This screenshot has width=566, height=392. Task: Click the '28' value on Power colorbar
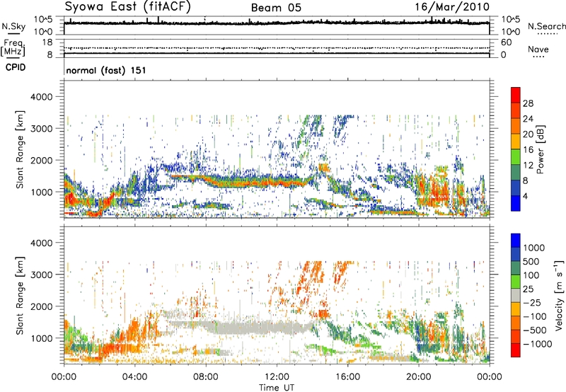tap(528, 103)
